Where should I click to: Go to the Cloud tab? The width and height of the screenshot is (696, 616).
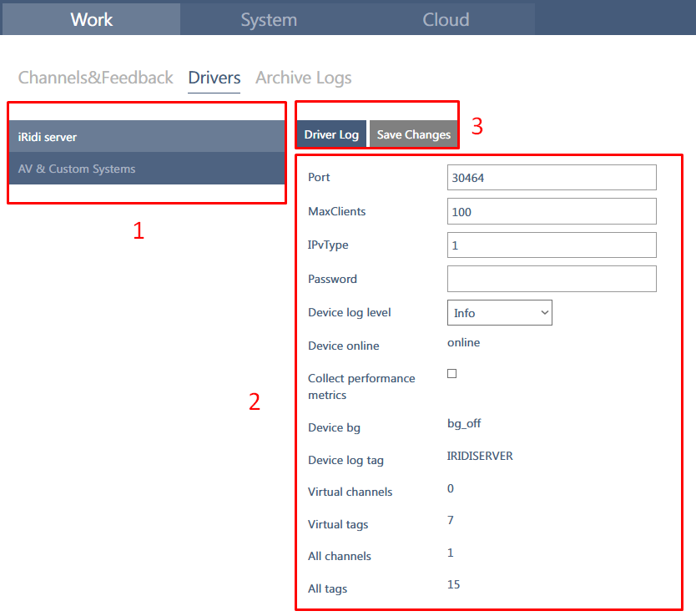(x=446, y=19)
